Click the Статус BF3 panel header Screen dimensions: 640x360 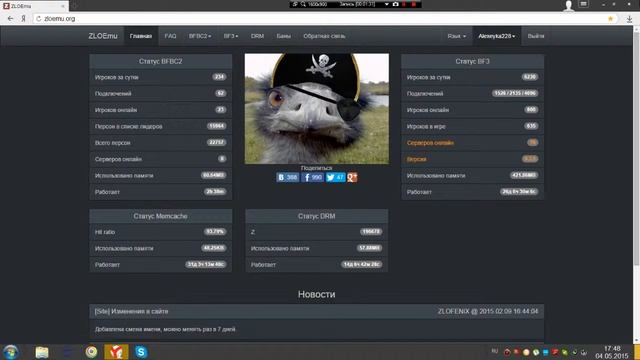pos(472,61)
